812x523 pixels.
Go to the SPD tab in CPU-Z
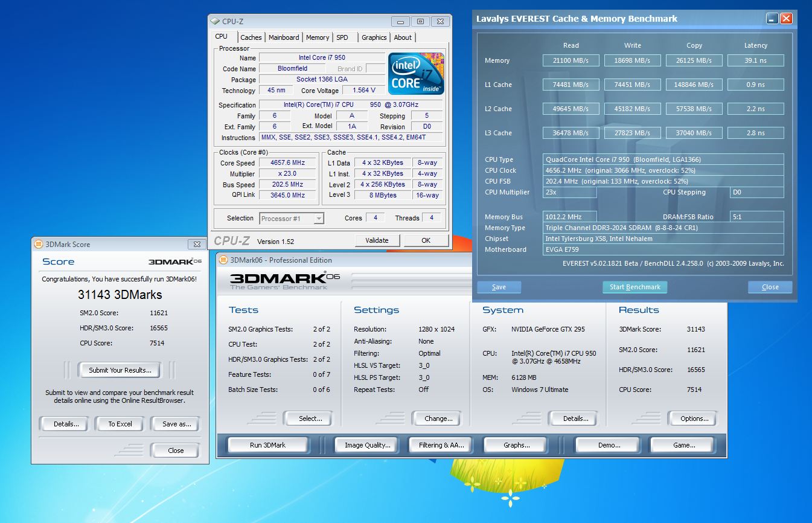click(342, 37)
